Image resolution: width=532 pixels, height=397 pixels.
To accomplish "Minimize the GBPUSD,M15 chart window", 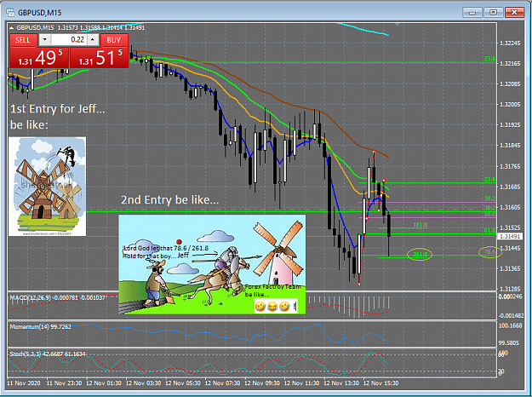I will [x=472, y=13].
